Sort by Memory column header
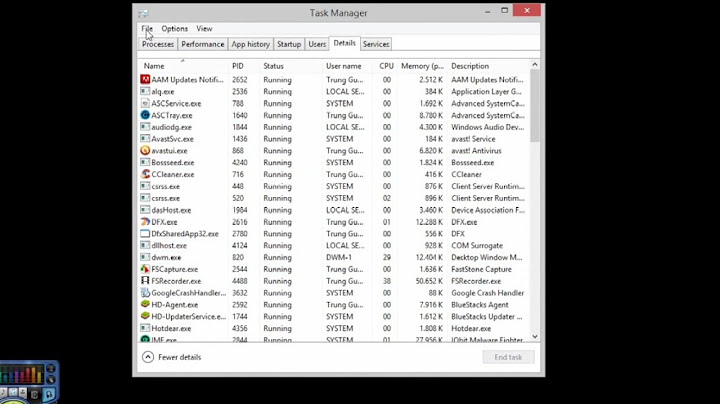Viewport: 720px width, 404px height. coord(422,66)
